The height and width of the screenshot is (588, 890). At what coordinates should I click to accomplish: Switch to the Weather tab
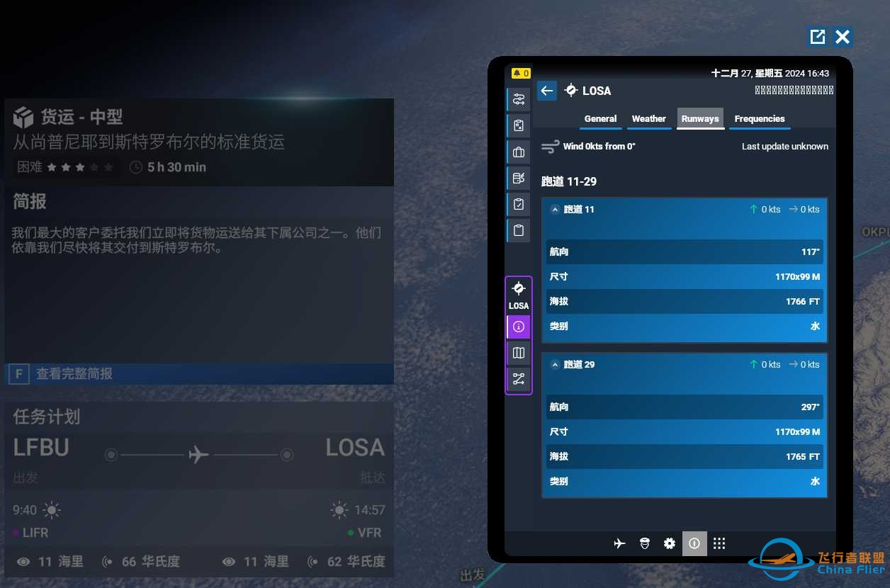pos(648,119)
